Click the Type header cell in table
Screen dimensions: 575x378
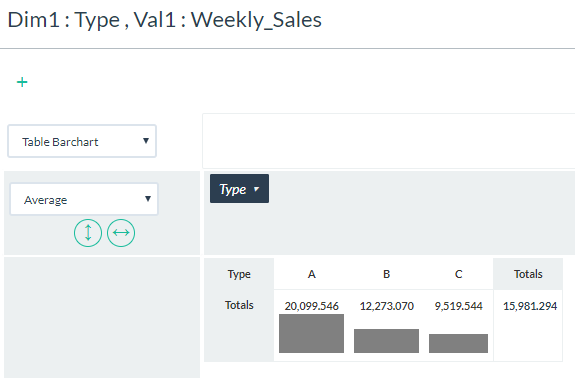pyautogui.click(x=239, y=274)
